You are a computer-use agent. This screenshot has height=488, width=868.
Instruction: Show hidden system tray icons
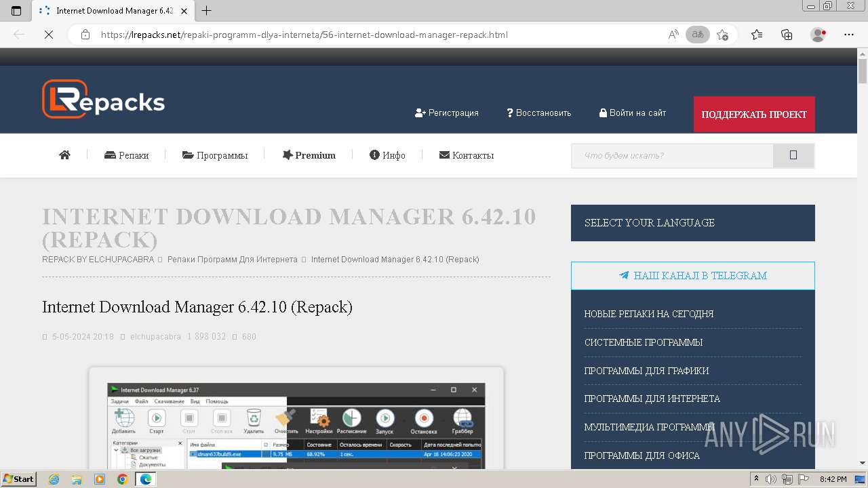tap(757, 479)
